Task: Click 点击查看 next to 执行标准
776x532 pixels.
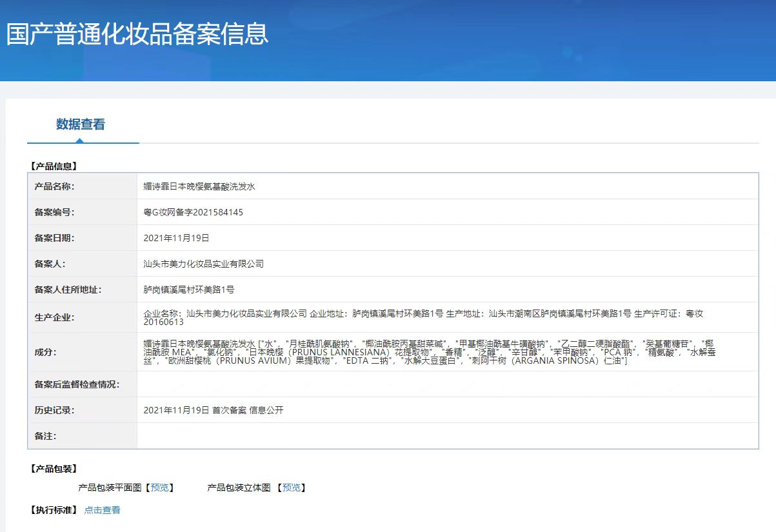Action: point(102,510)
